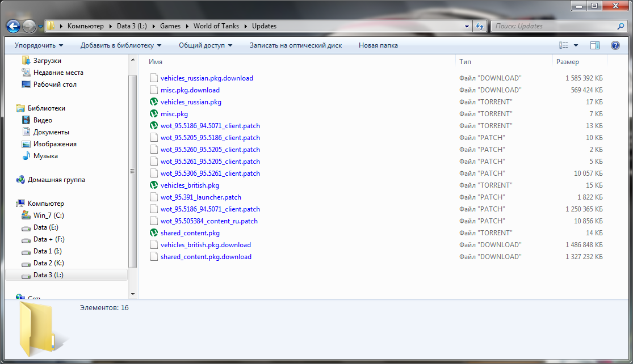Click the Back navigation arrow button
633x364 pixels.
14,26
